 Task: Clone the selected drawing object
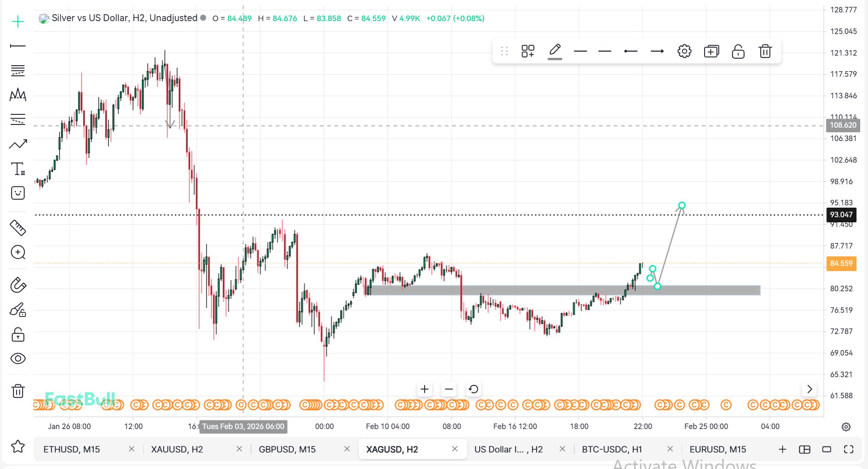(x=711, y=51)
